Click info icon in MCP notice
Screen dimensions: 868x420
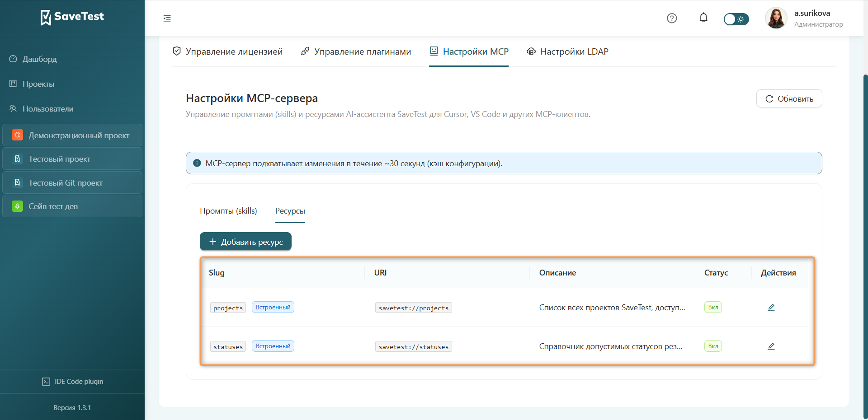(197, 163)
